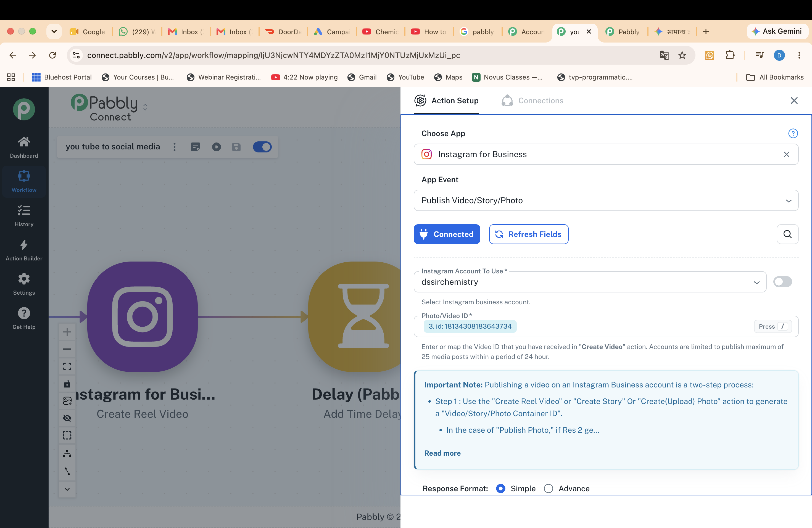
Task: Click the run workflow play icon
Action: click(x=216, y=147)
